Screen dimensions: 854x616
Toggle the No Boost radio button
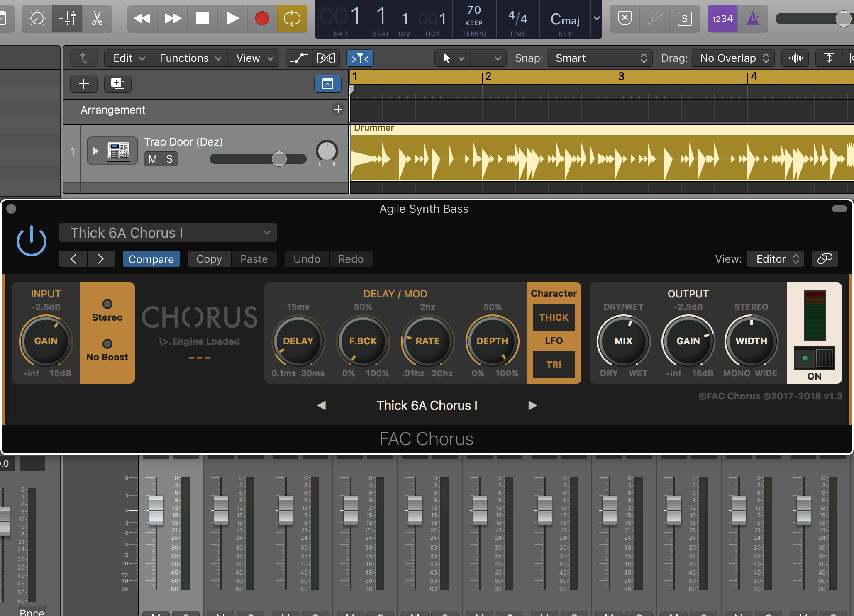pyautogui.click(x=107, y=344)
